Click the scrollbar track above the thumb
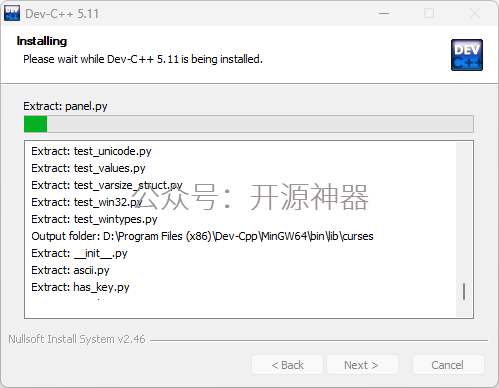The image size is (499, 388). pos(464,212)
